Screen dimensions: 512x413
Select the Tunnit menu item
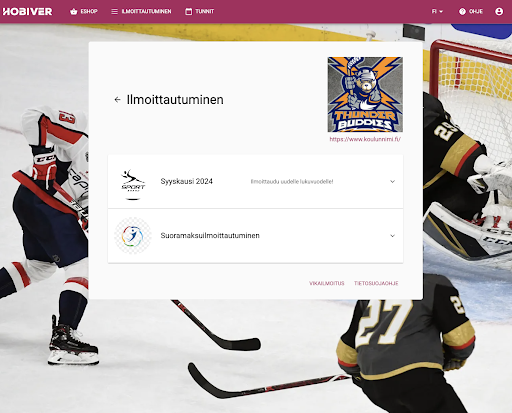click(199, 12)
